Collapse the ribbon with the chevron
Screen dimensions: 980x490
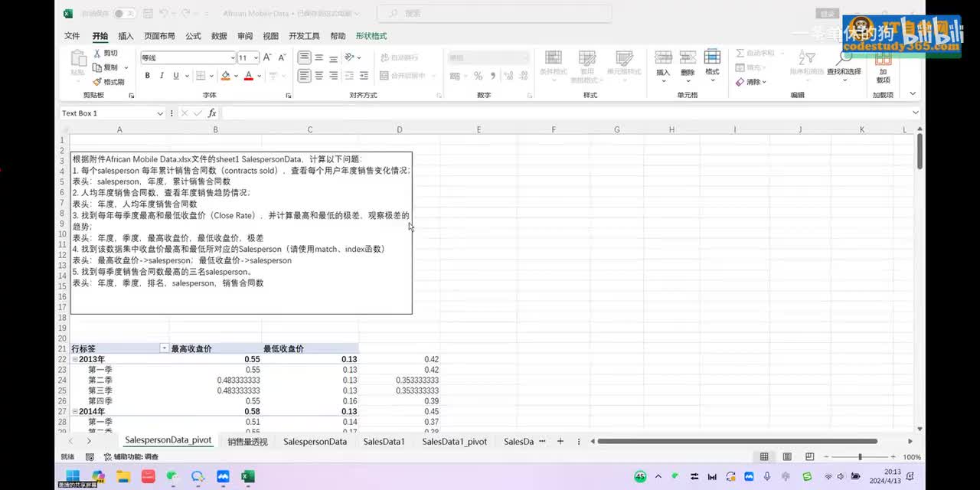913,93
